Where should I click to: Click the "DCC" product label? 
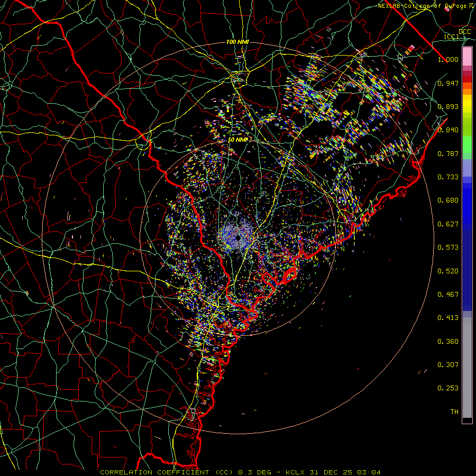point(464,32)
